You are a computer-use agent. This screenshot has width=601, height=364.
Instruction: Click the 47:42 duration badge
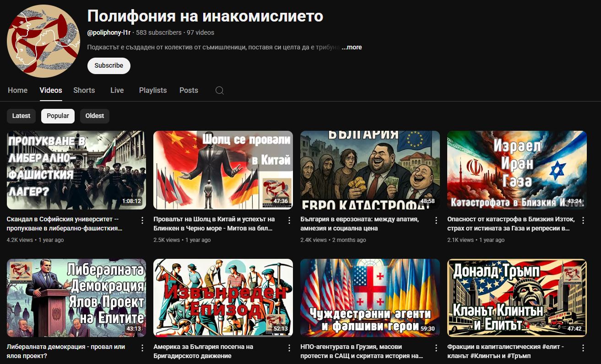574,329
